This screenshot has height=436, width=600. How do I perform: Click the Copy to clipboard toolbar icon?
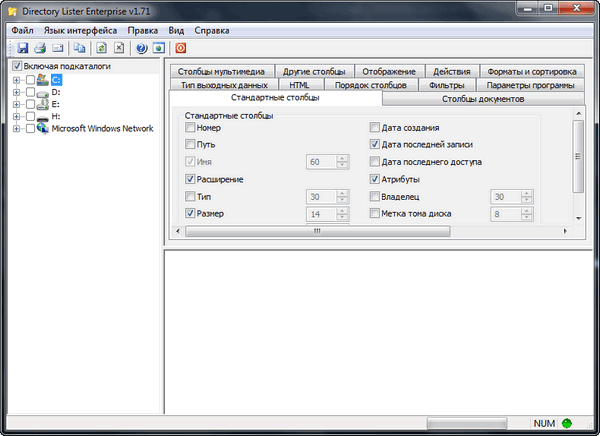coord(80,48)
